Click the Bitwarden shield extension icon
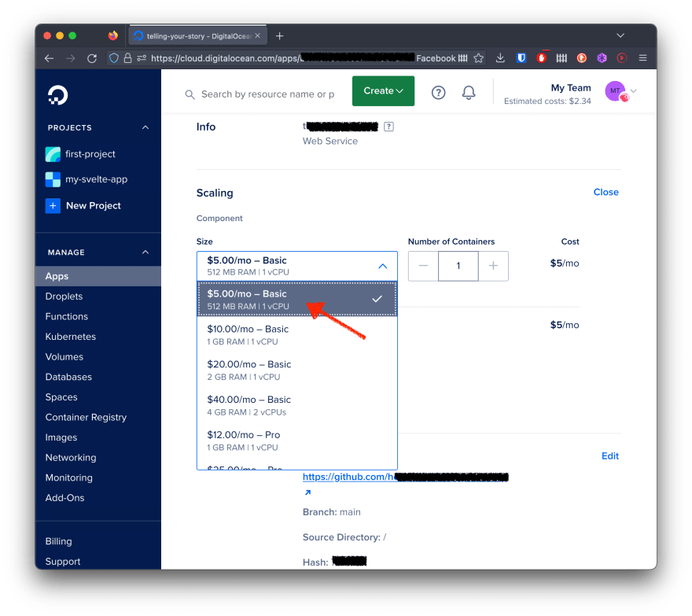The image size is (692, 616). tap(521, 58)
